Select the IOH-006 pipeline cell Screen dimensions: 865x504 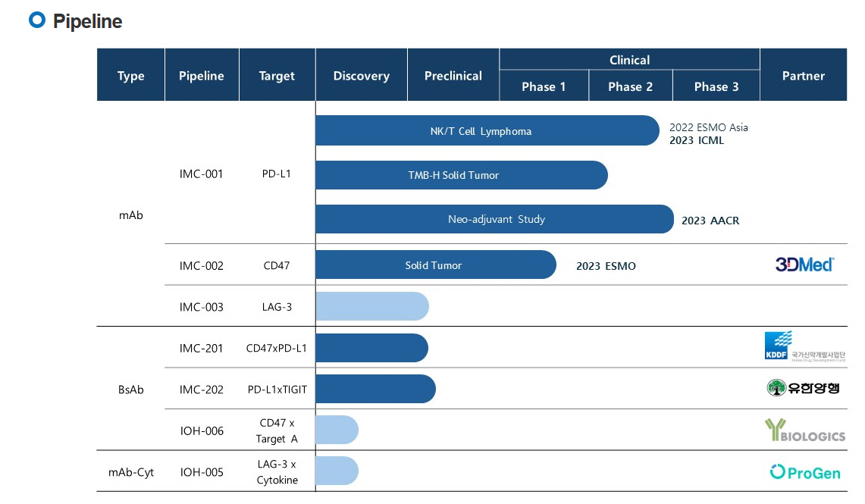point(202,430)
